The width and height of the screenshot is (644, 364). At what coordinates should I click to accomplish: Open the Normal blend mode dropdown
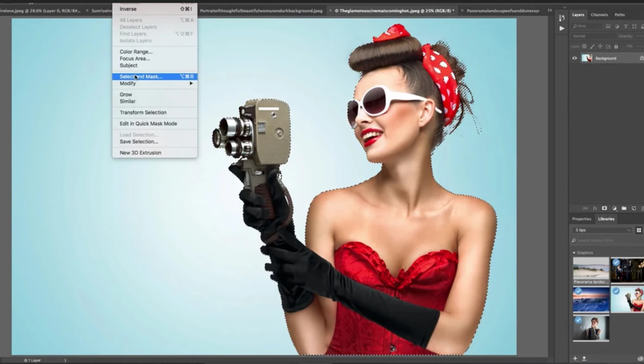[593, 36]
